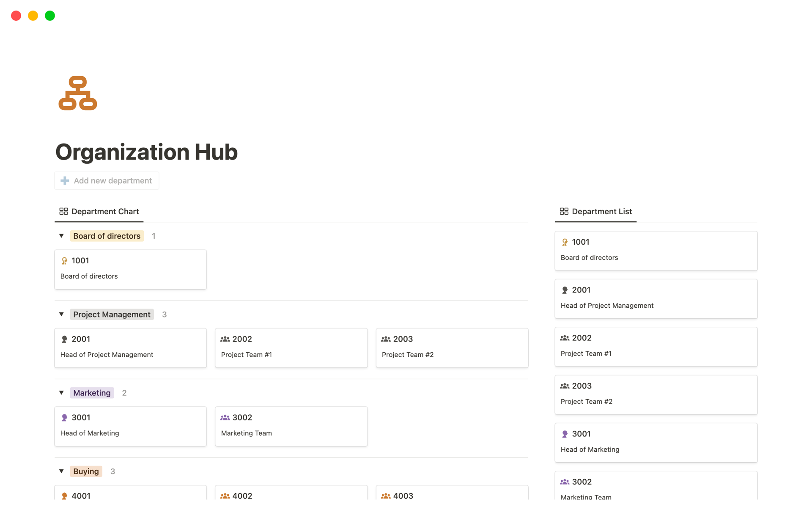Click the team icon on list card 2003
This screenshot has width=812, height=508.
click(x=565, y=386)
